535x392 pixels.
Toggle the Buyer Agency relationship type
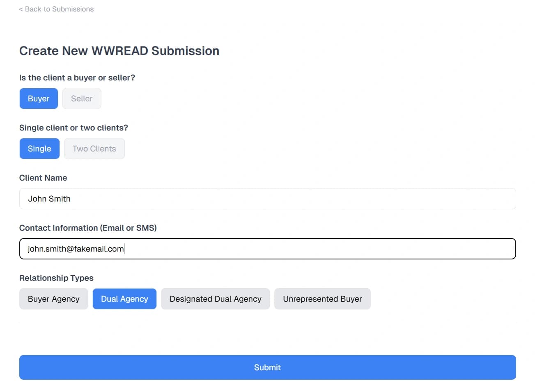click(53, 299)
